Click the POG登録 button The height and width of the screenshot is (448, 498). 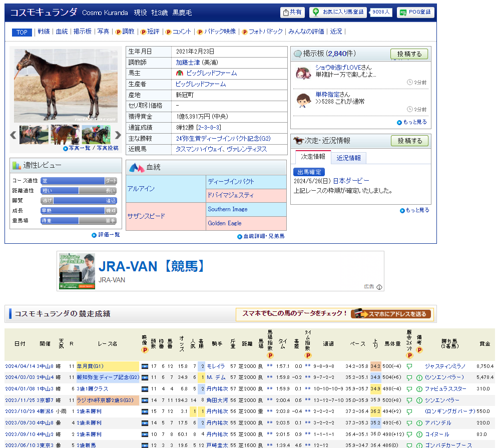coord(415,13)
